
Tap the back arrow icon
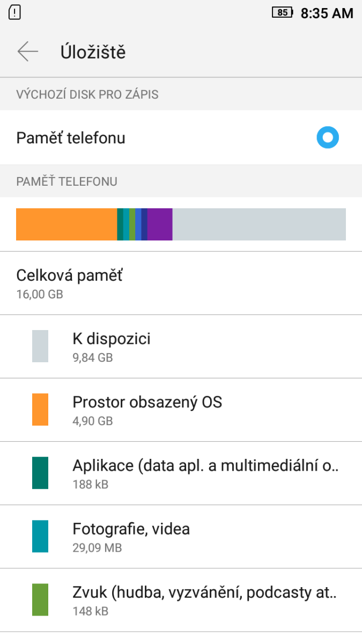(x=28, y=52)
